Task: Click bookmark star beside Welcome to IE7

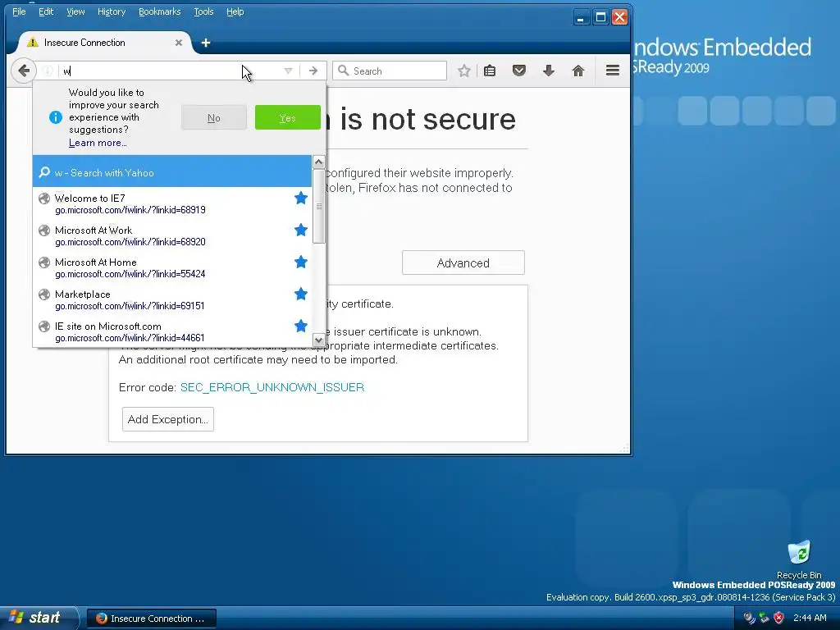Action: click(300, 199)
